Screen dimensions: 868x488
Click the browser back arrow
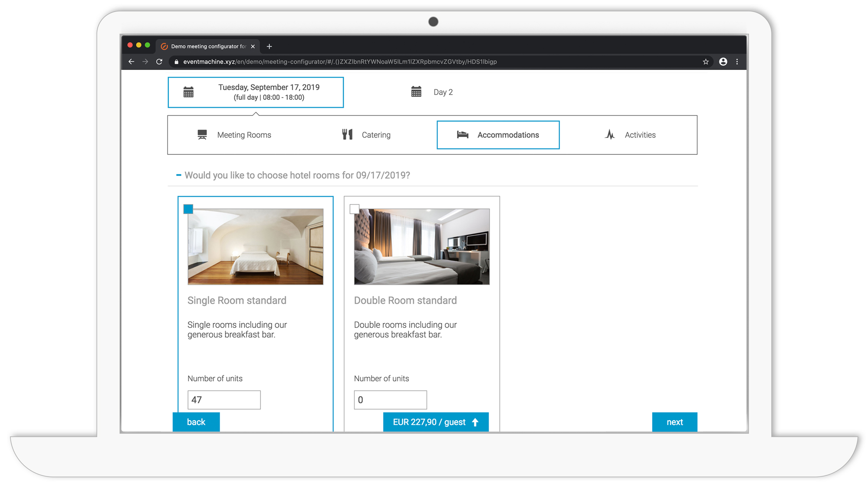(131, 62)
